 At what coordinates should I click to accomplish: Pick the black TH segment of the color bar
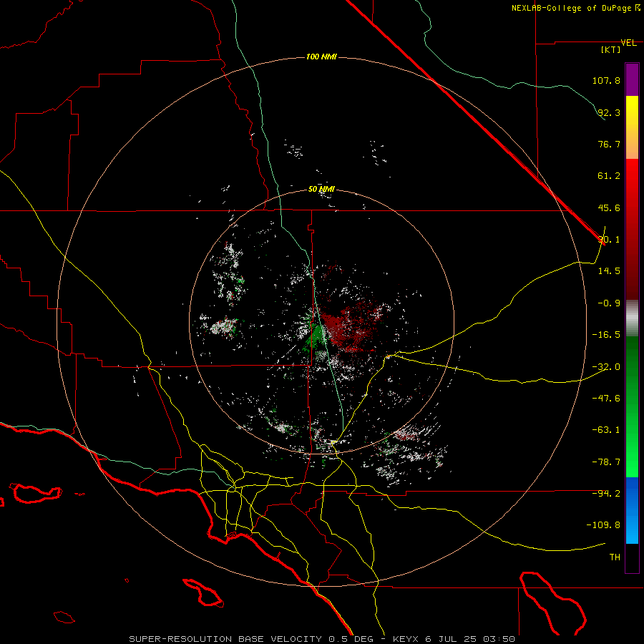(632, 558)
